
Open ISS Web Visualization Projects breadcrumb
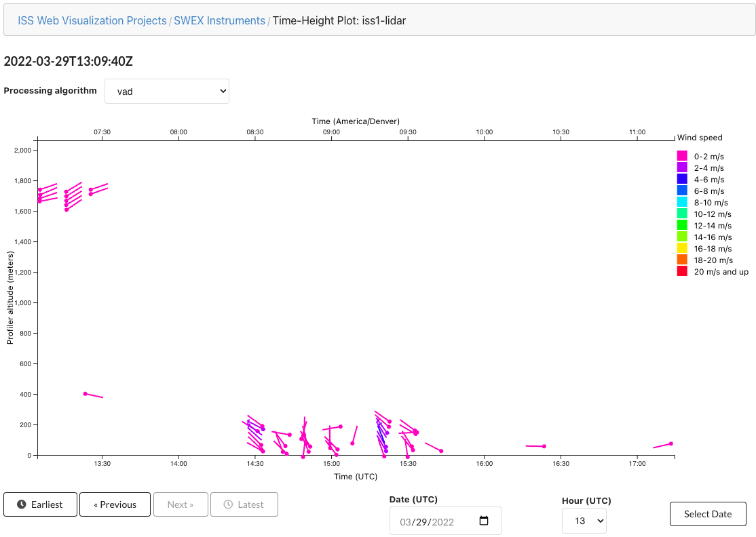click(x=92, y=20)
